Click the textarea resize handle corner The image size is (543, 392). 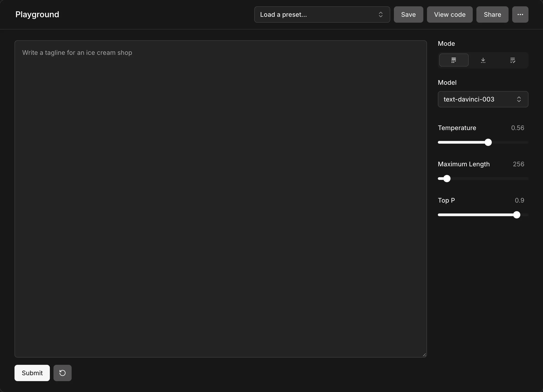pos(424,355)
